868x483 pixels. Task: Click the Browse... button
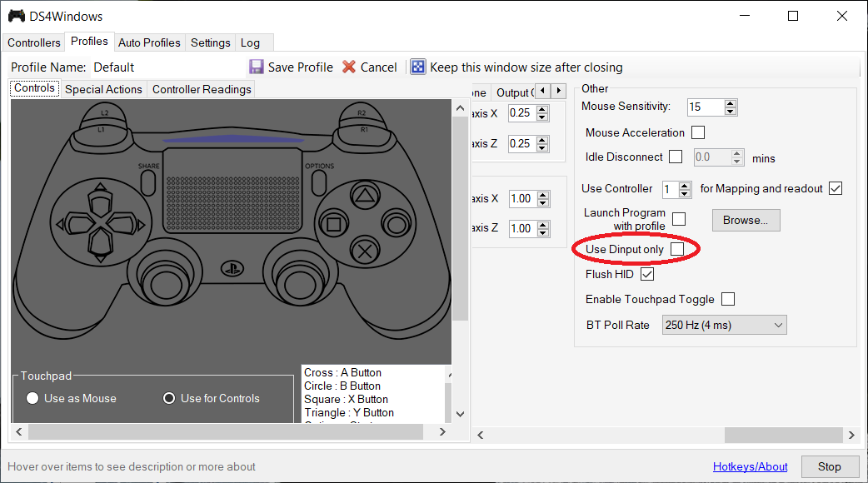point(746,220)
